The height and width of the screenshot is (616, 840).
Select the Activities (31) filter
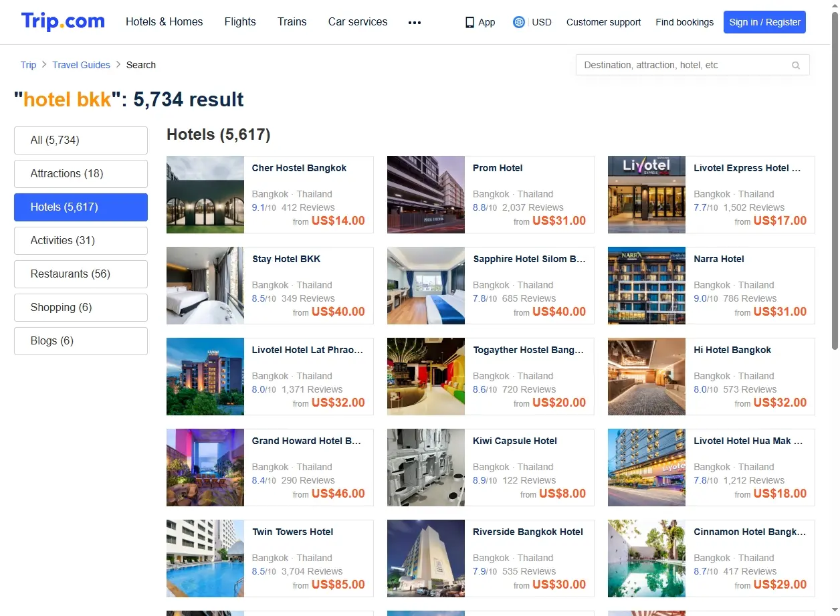81,241
